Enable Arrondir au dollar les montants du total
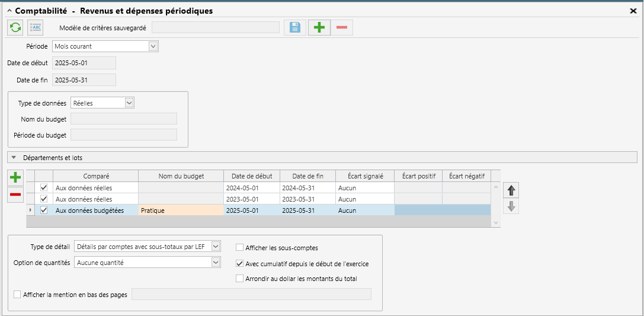This screenshot has width=644, height=316. point(239,279)
